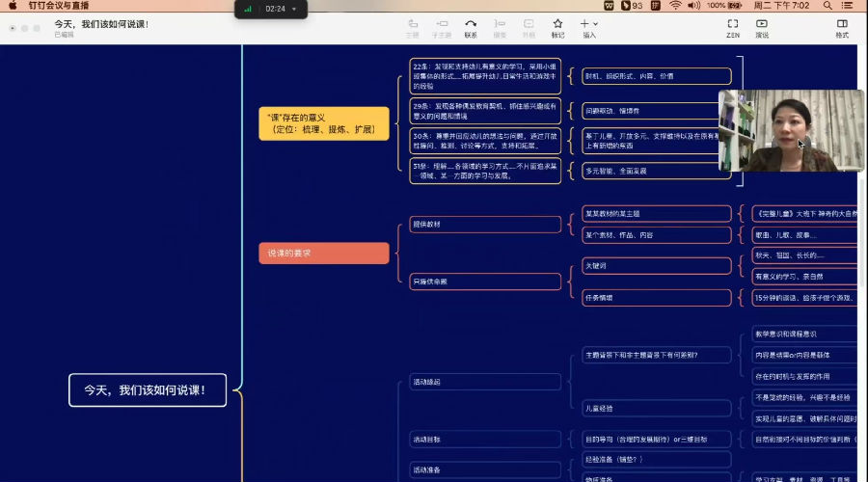Expand the meeting timer dropdown arrow
The width and height of the screenshot is (868, 482).
293,9
